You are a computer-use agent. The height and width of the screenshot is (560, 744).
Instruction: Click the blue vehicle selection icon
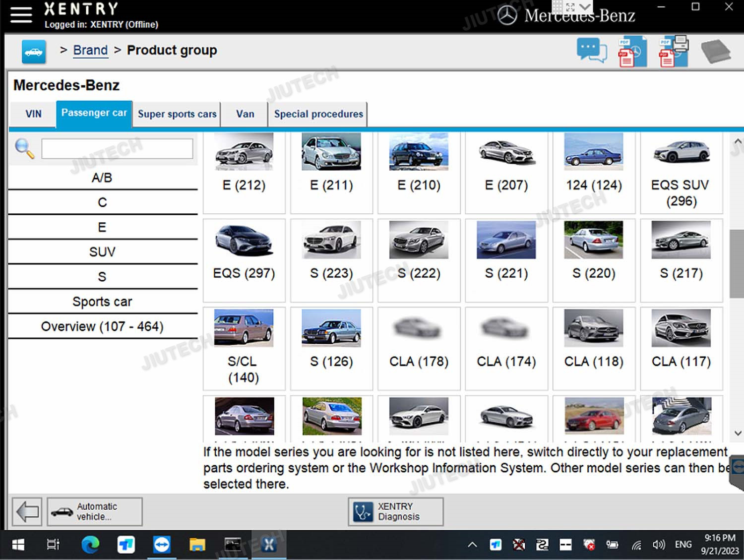34,52
